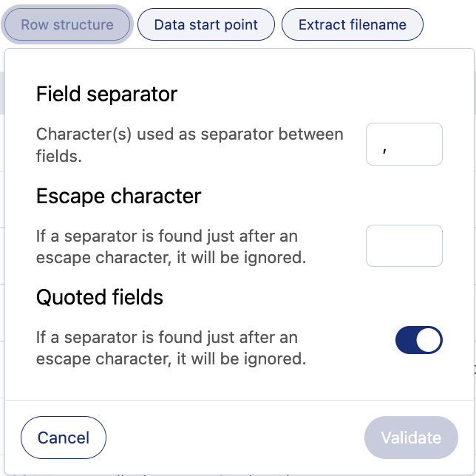Screen dimensions: 476x476
Task: Click the "Extract filename" label text
Action: click(x=352, y=24)
